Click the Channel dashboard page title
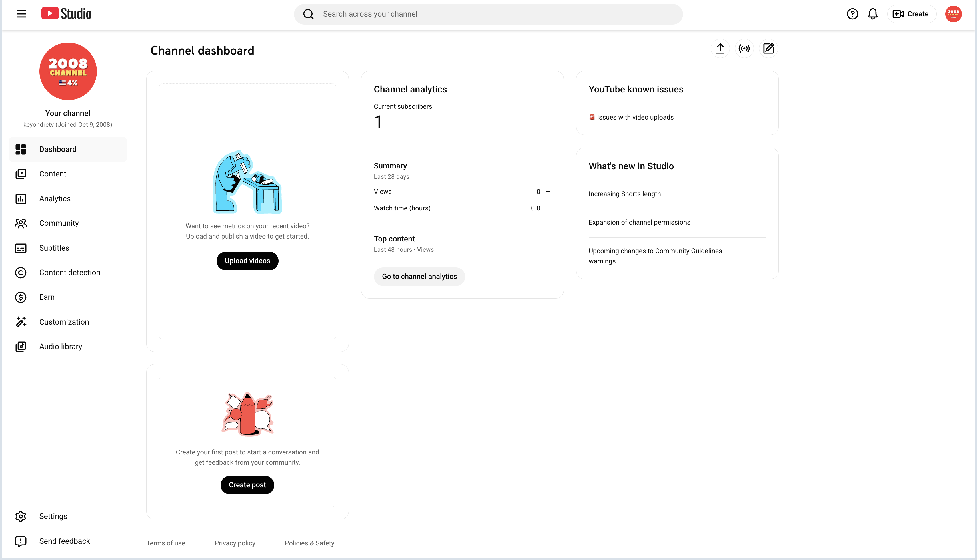 [x=202, y=51]
